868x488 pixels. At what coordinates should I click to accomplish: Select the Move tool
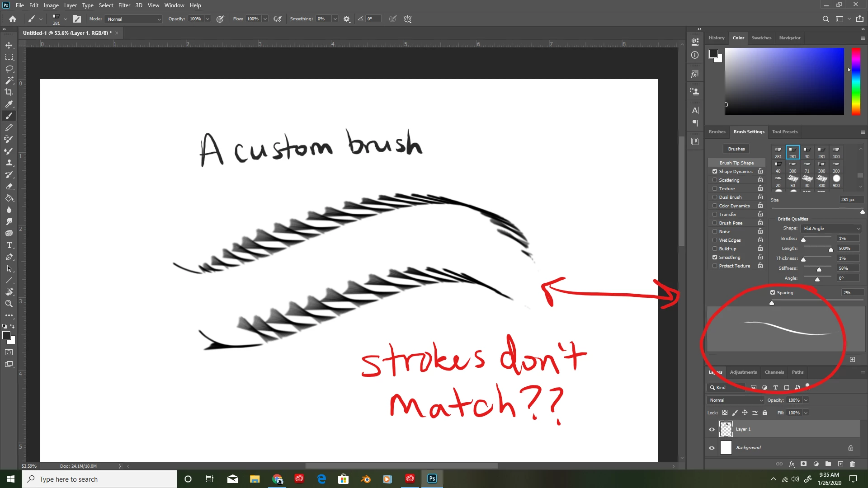pos(9,45)
